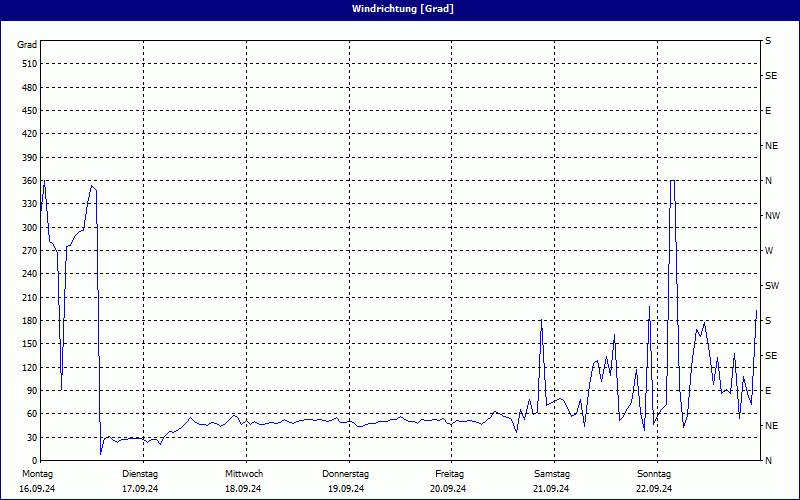Image resolution: width=800 pixels, height=500 pixels.
Task: Click the date 22.09.24
Action: pos(654,489)
